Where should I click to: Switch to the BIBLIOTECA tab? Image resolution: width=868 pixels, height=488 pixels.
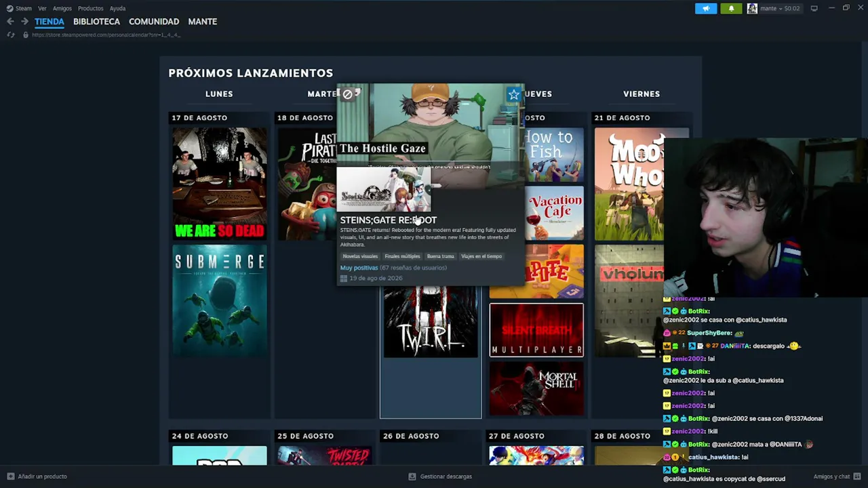pos(96,22)
